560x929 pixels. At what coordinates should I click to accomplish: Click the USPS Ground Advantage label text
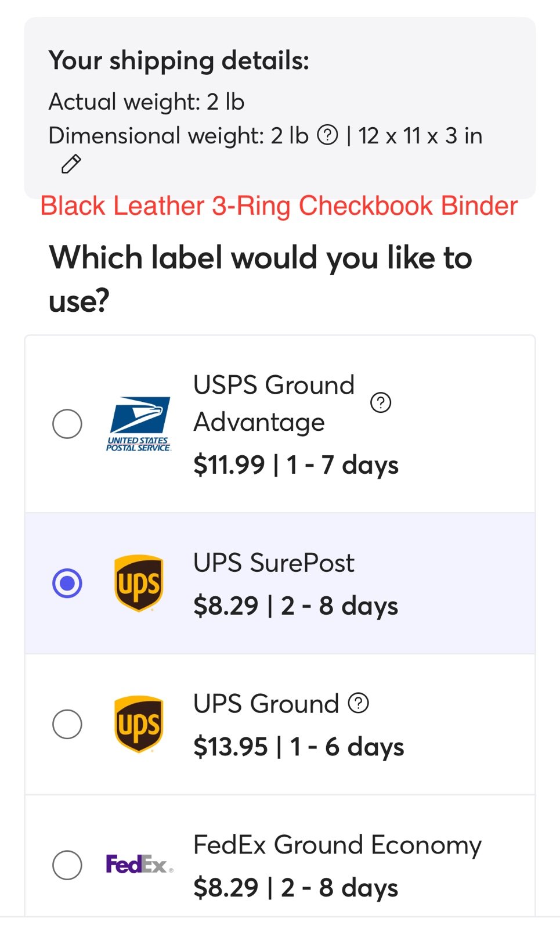pos(274,404)
